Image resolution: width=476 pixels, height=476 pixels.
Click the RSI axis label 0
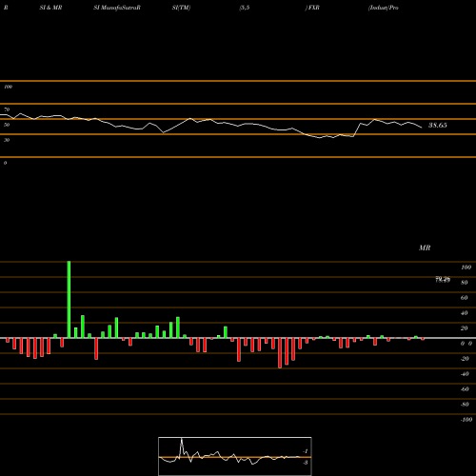(5, 163)
